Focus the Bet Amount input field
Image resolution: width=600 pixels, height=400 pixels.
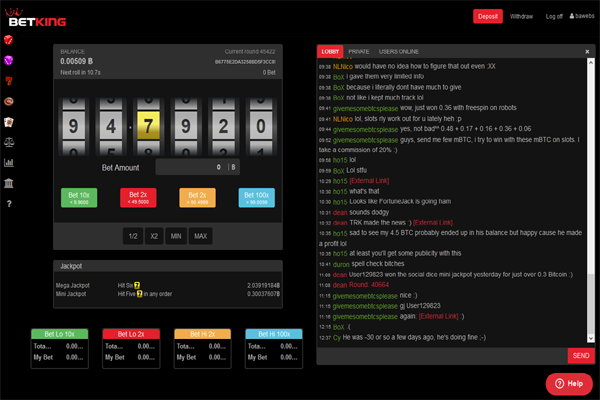(x=198, y=167)
